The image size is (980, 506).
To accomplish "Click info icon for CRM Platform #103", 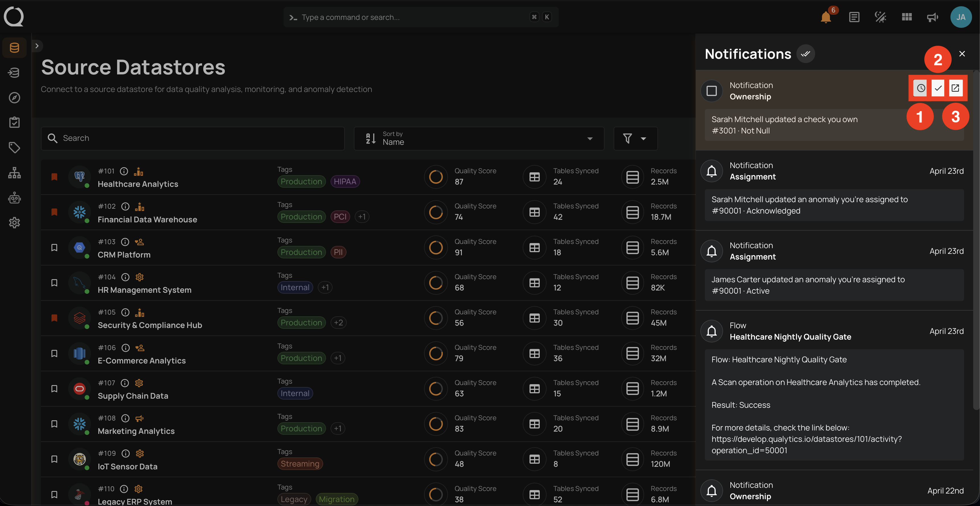I will coord(125,242).
